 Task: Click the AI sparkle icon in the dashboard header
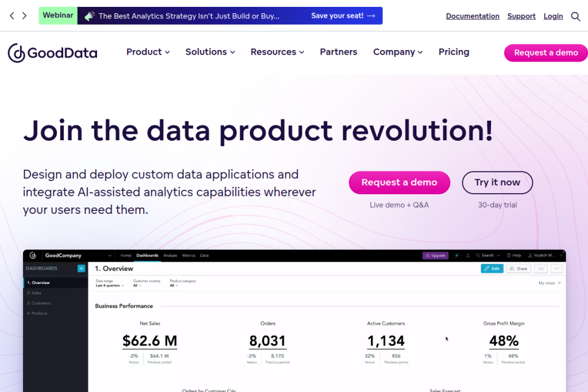point(457,255)
